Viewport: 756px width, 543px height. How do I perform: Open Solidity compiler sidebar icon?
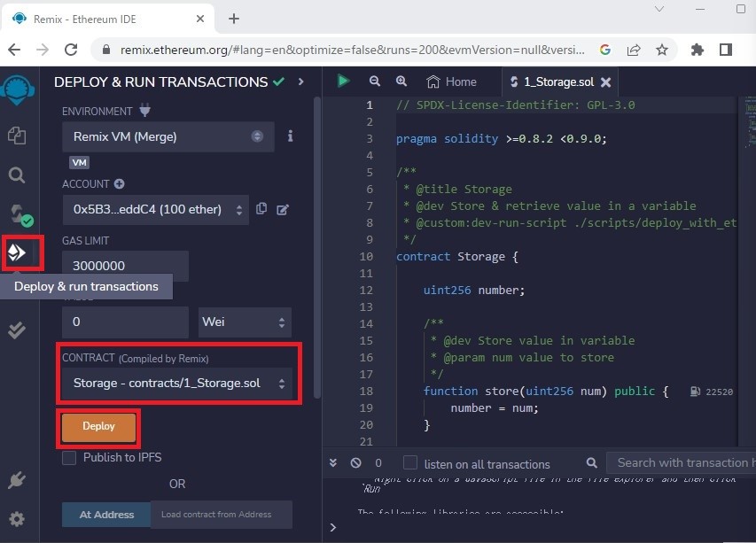point(19,215)
